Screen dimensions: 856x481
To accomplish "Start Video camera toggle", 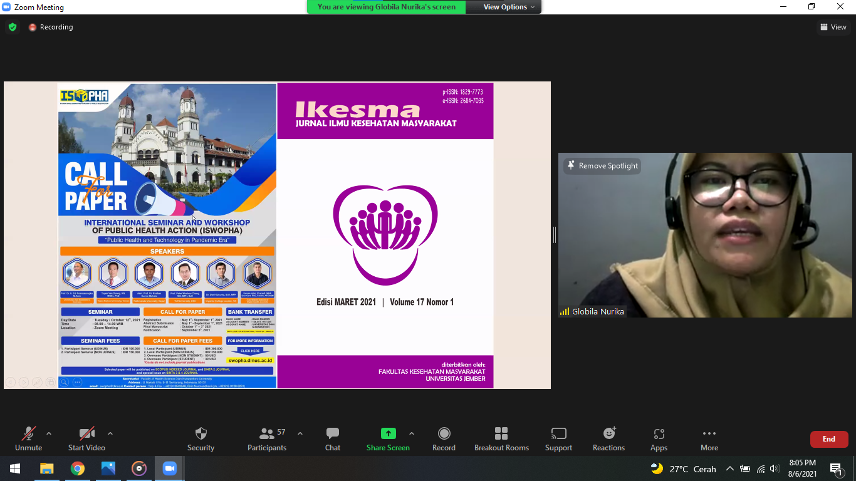I will tap(87, 436).
